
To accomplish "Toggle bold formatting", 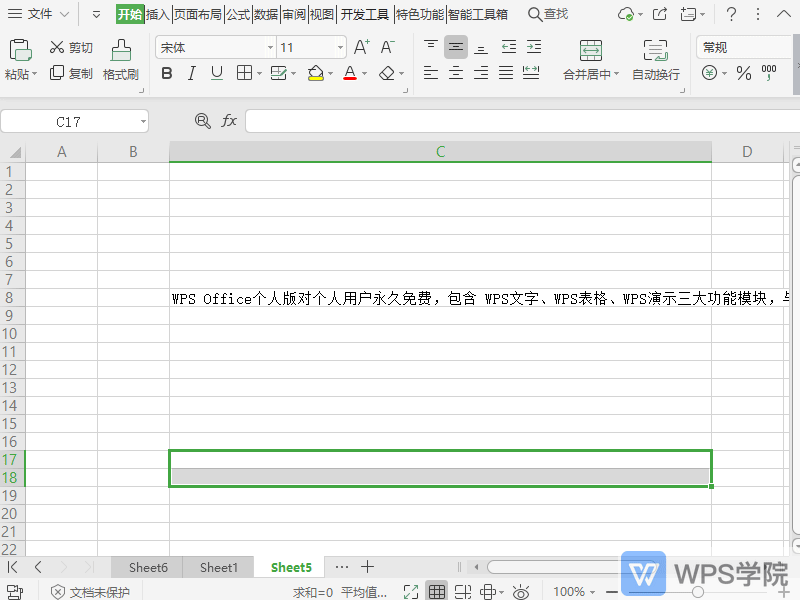I will (x=166, y=73).
